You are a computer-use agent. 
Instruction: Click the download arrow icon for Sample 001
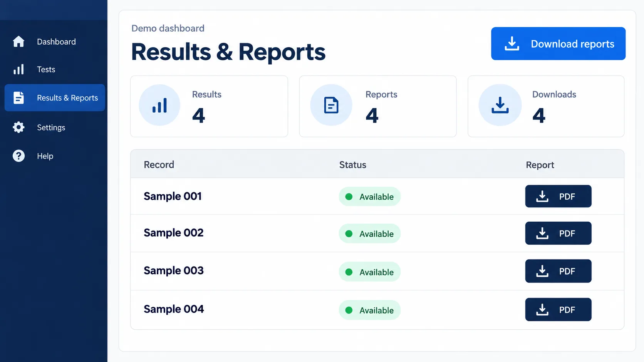tap(542, 196)
